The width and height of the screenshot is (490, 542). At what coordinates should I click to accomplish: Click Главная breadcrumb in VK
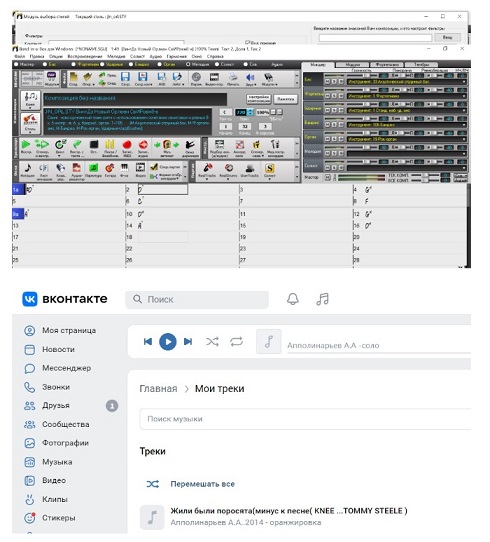158,389
